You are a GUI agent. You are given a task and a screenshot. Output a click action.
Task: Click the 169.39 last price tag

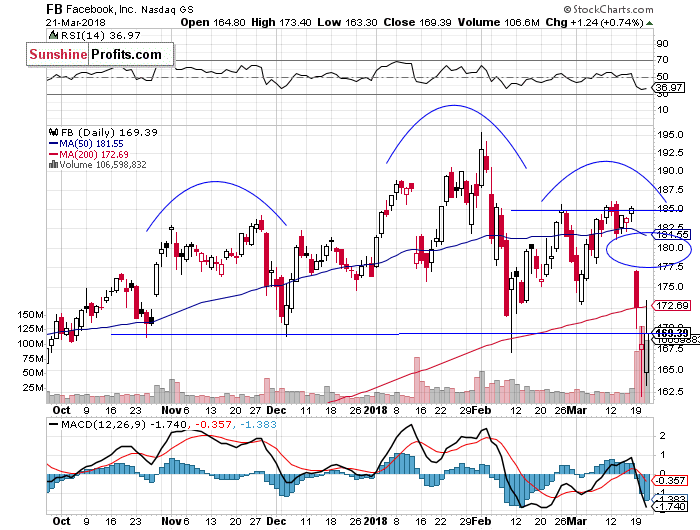[x=671, y=333]
